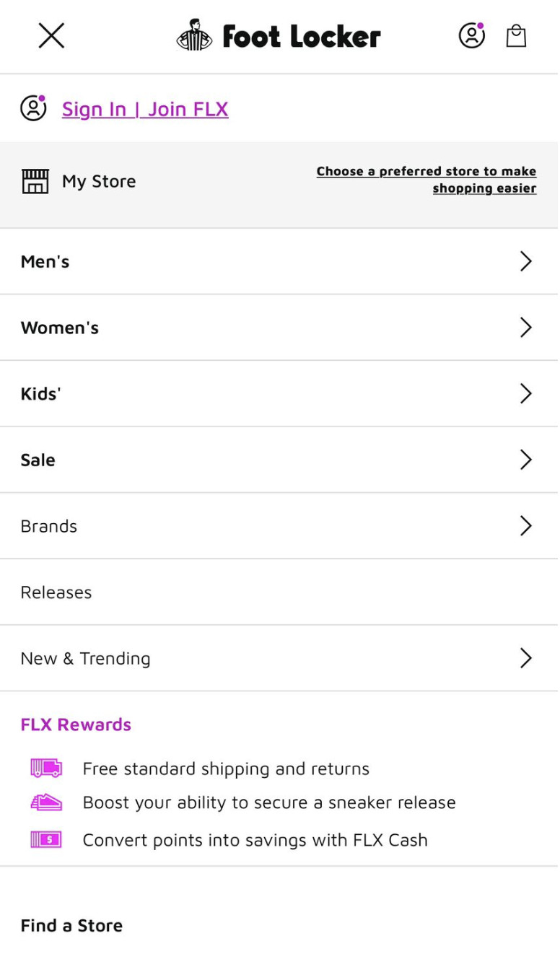
Task: Click the sneaker release boost icon
Action: [46, 802]
